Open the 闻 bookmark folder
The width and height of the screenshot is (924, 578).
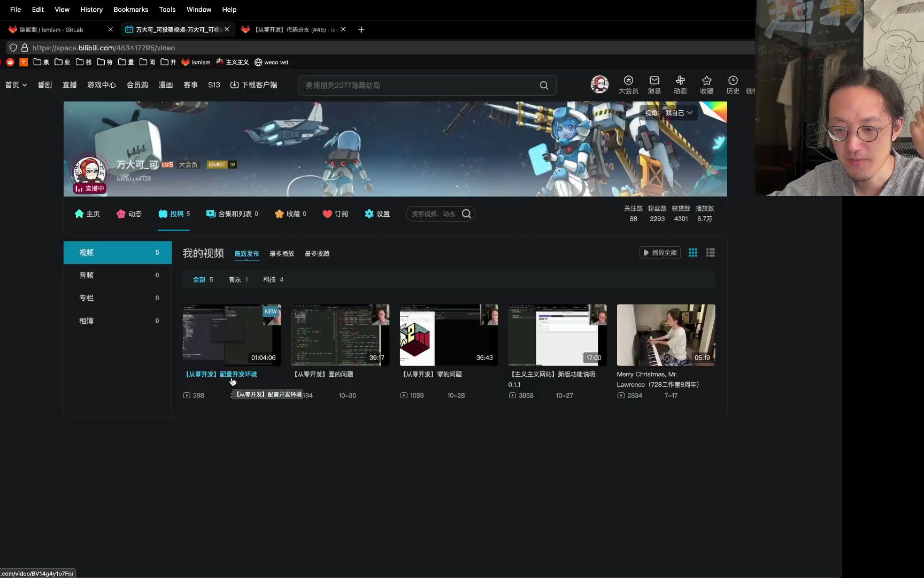147,62
